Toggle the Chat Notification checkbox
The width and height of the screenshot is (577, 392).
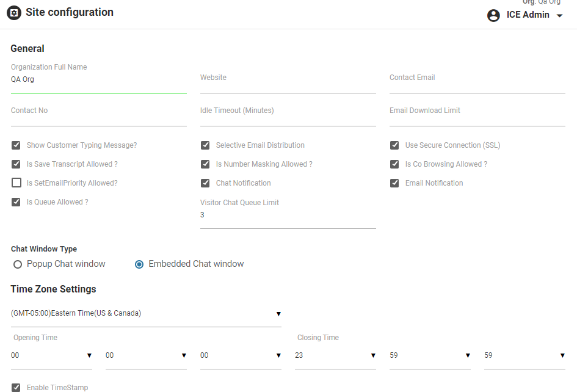tap(205, 183)
